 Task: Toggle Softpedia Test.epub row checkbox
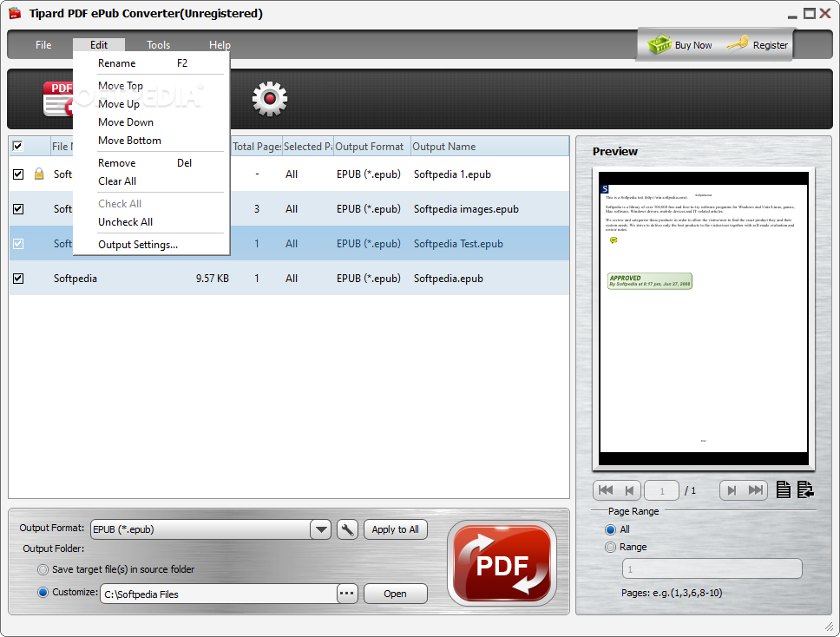(x=18, y=244)
